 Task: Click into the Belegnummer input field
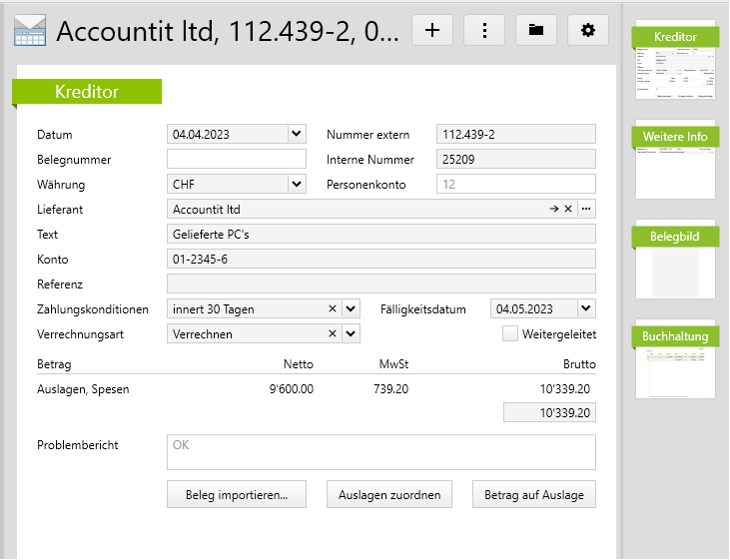236,159
